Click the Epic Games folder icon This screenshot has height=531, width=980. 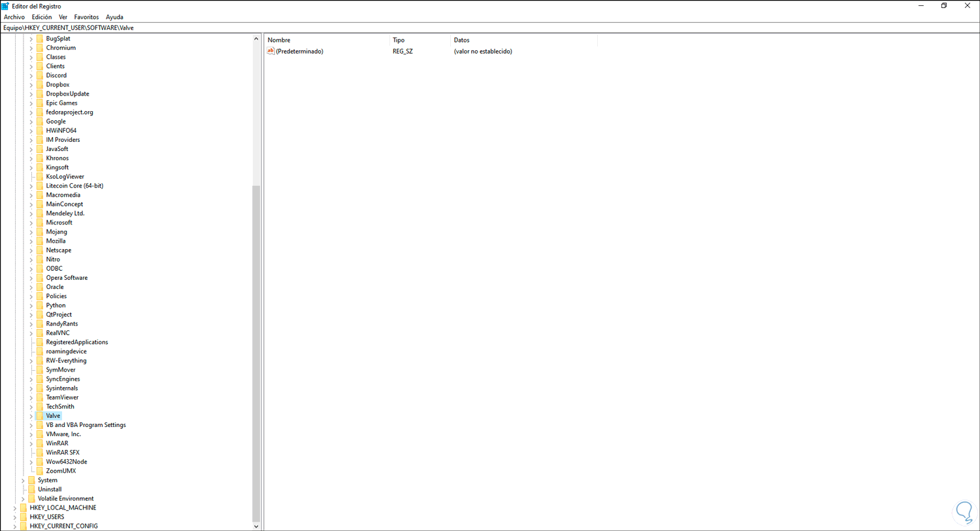pyautogui.click(x=40, y=103)
